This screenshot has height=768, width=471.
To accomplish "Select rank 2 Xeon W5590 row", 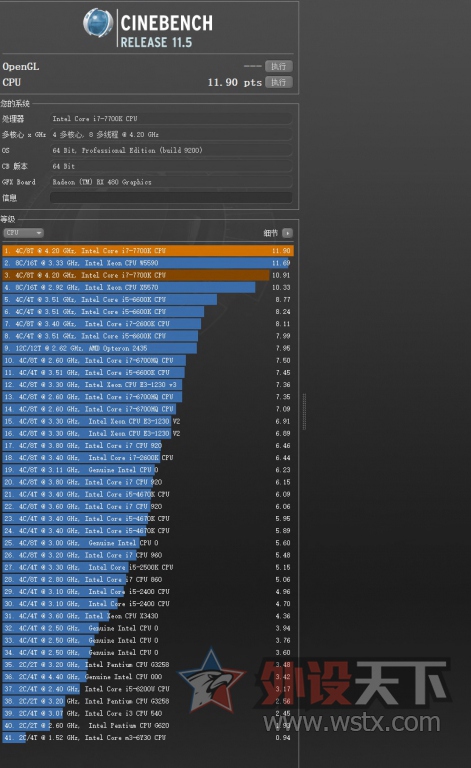I will tap(148, 263).
